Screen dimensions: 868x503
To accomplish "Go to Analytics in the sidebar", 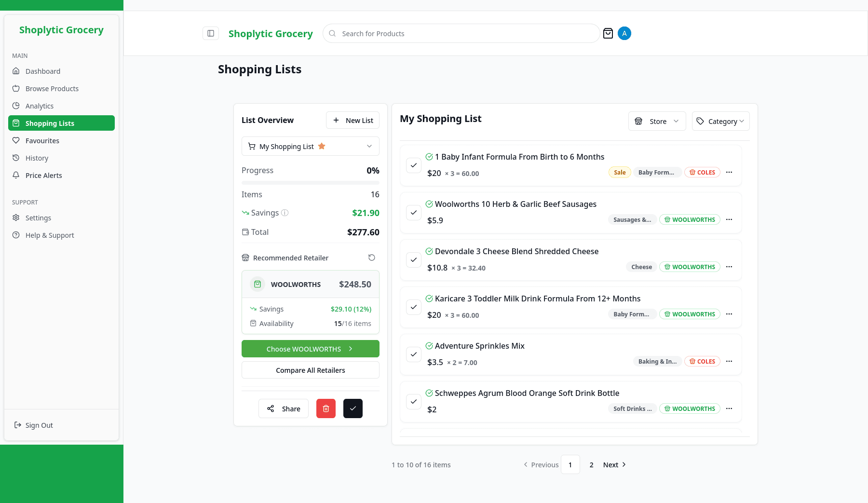I will 40,106.
